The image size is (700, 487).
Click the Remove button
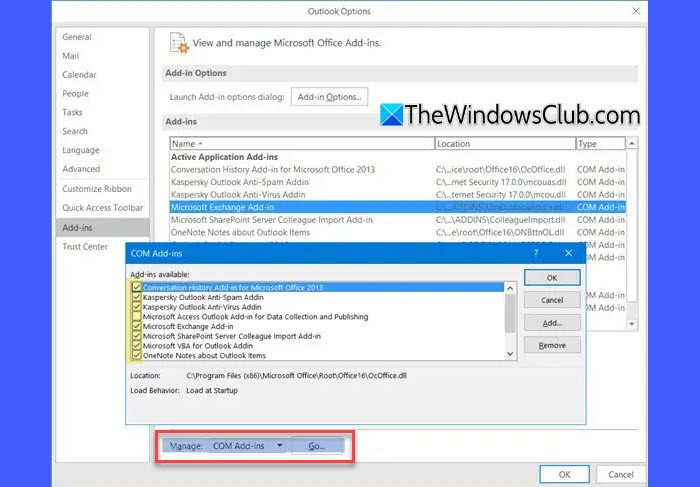[x=552, y=345]
